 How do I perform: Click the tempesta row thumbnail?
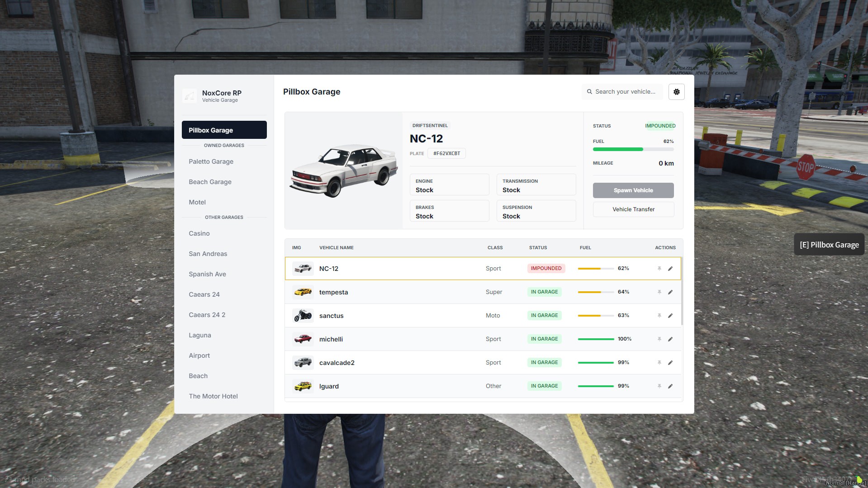click(x=303, y=292)
